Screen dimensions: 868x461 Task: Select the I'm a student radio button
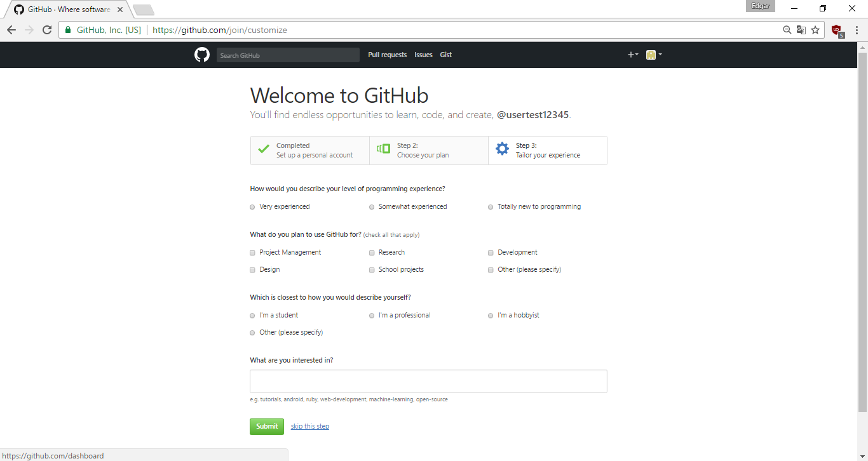pos(252,315)
